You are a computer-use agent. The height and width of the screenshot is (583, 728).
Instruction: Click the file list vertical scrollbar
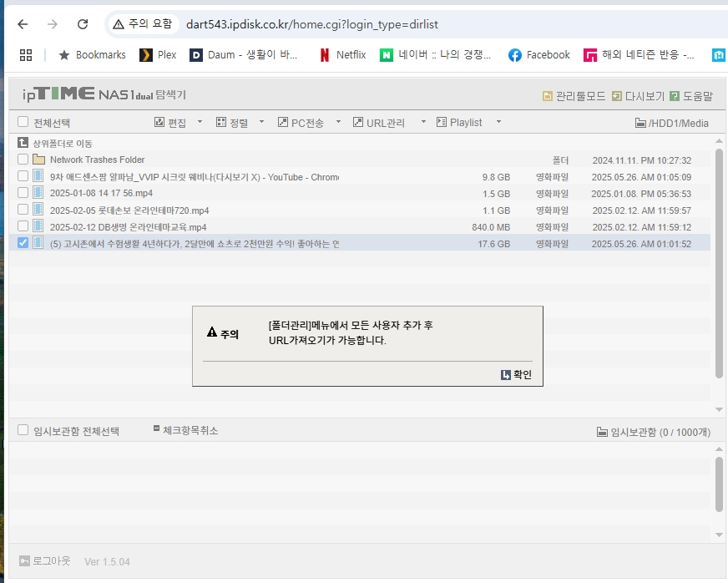point(719,263)
